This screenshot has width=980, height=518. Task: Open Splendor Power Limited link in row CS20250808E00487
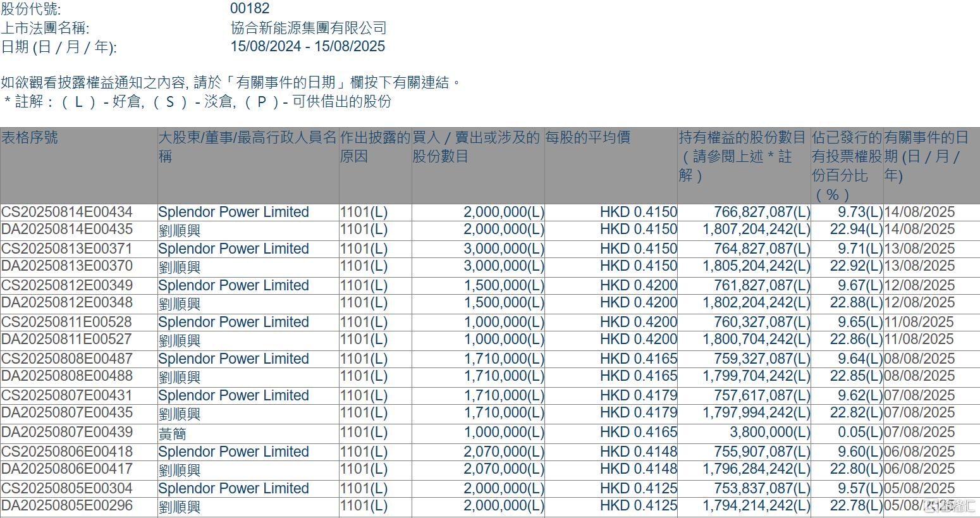pos(233,359)
